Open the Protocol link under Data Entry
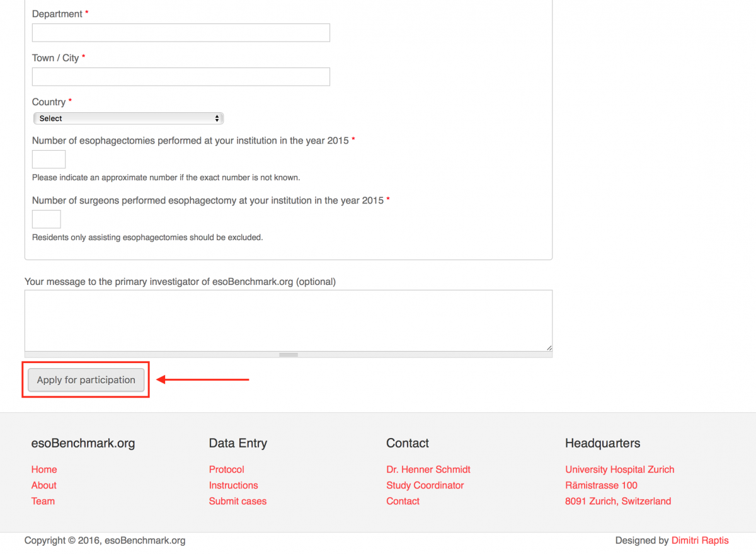The image size is (756, 554). pos(226,470)
